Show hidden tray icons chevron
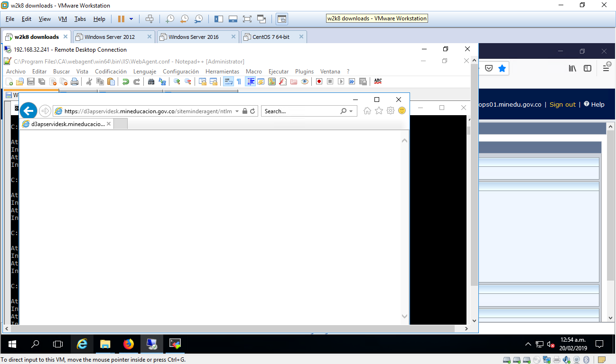The height and width of the screenshot is (364, 616). click(x=528, y=344)
